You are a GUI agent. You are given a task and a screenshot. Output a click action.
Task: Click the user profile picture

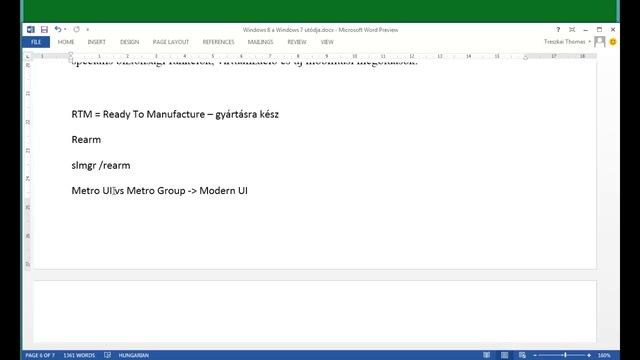click(x=600, y=42)
